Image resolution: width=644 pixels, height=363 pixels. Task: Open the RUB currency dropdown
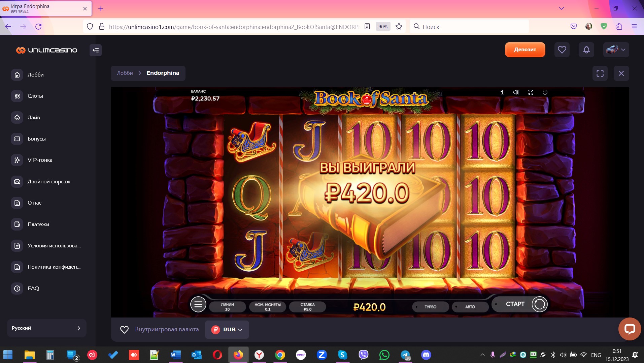click(x=227, y=330)
